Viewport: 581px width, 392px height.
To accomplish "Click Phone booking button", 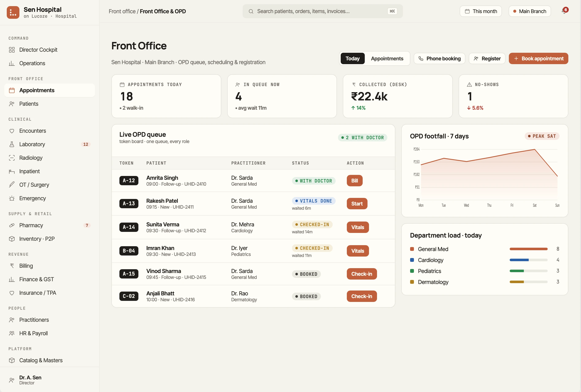I will 439,58.
